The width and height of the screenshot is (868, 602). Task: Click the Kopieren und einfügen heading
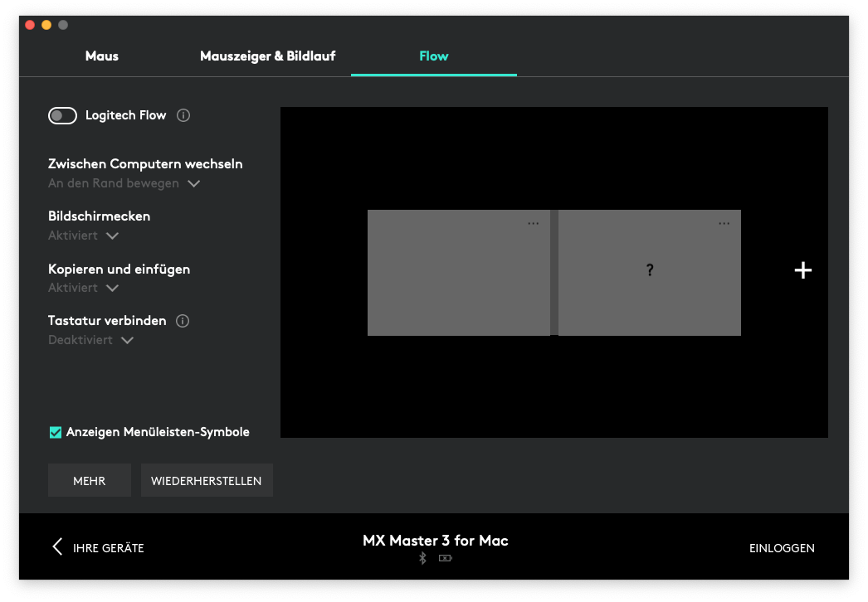(119, 269)
